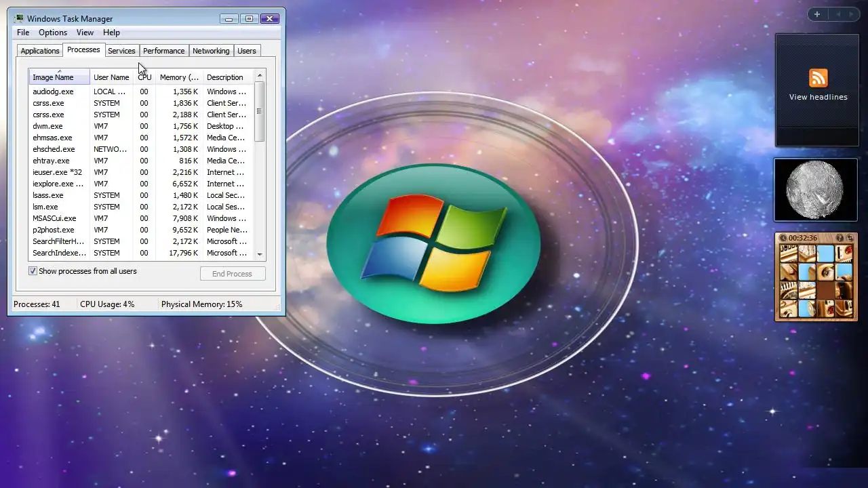The width and height of the screenshot is (868, 488).
Task: Select the csrss.exe row using 2,188 K
Action: pos(141,115)
